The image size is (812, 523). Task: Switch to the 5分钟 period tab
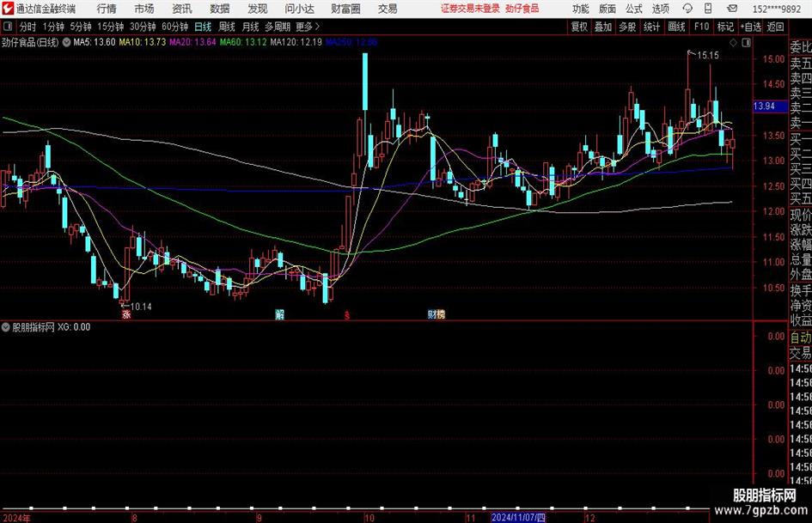[x=80, y=27]
